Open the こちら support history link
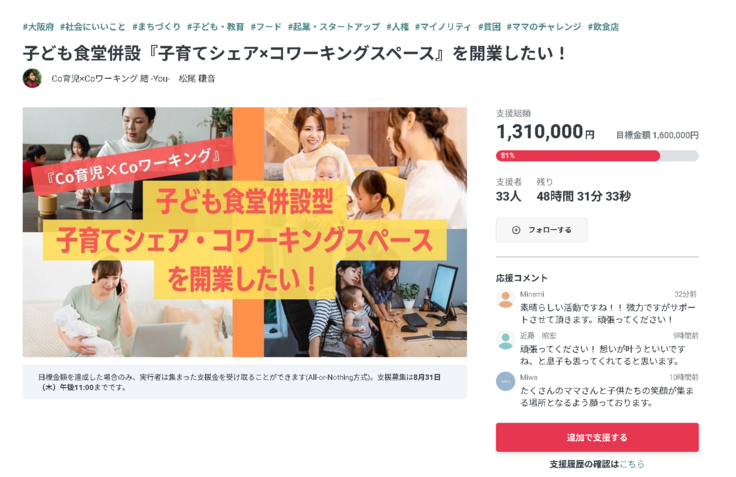The width and height of the screenshot is (736, 477). [x=632, y=464]
